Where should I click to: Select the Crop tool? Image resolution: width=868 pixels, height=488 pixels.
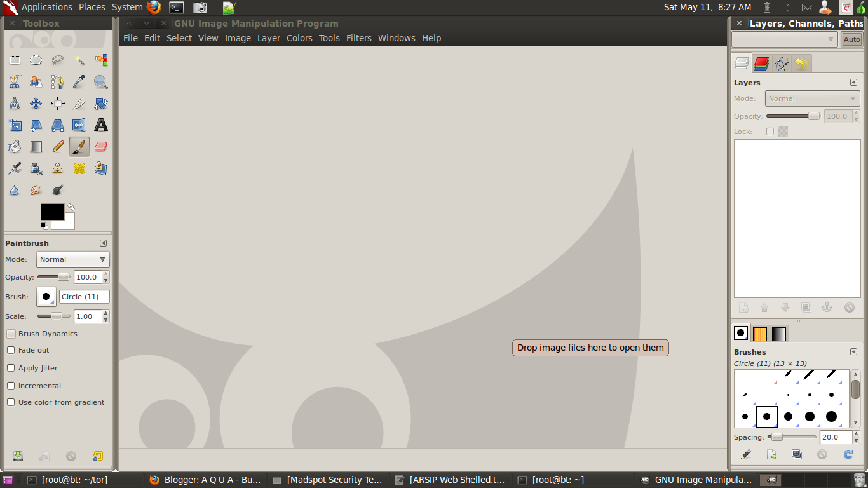(x=79, y=104)
